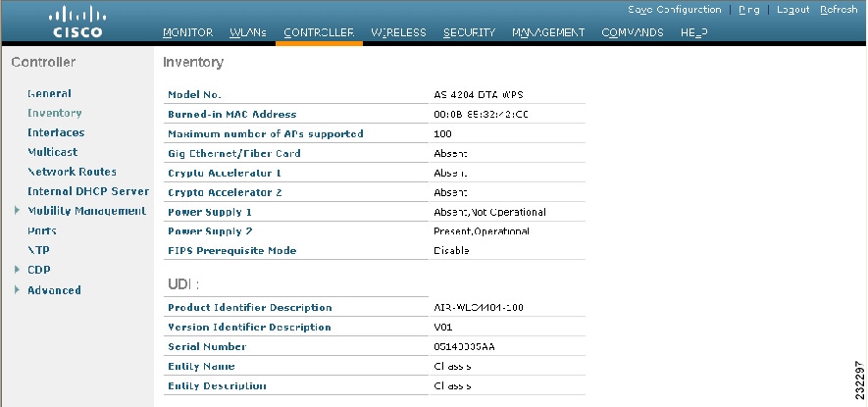Open the HELP menu
This screenshot has width=868, height=407.
pyautogui.click(x=694, y=32)
